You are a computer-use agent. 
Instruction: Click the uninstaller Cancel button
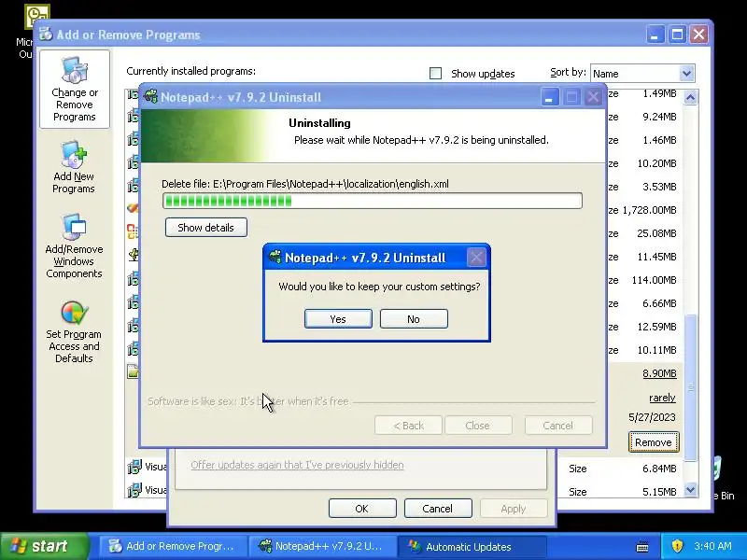(x=558, y=426)
